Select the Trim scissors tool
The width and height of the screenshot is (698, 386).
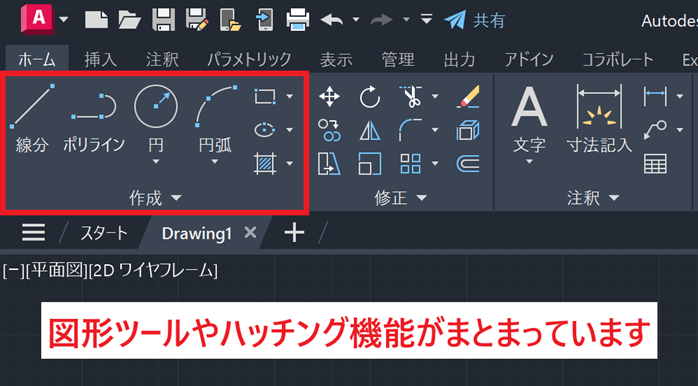411,97
